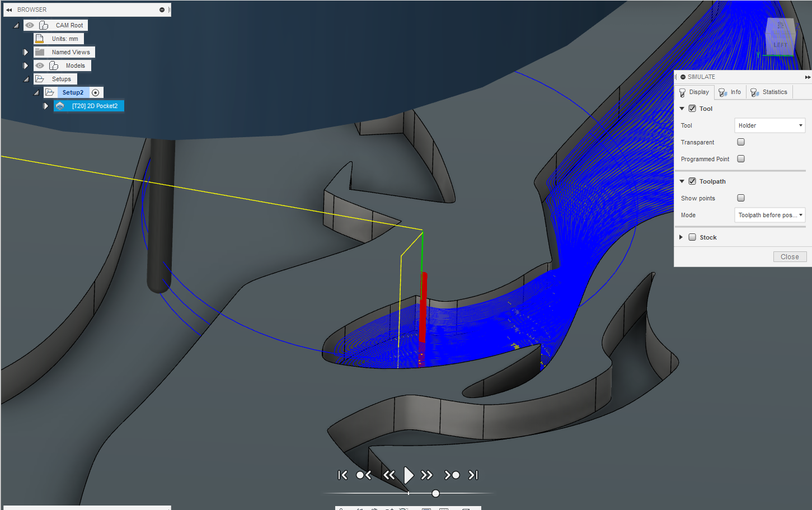The image size is (812, 510).
Task: Go to previous operation in simulation playback
Action: 363,475
